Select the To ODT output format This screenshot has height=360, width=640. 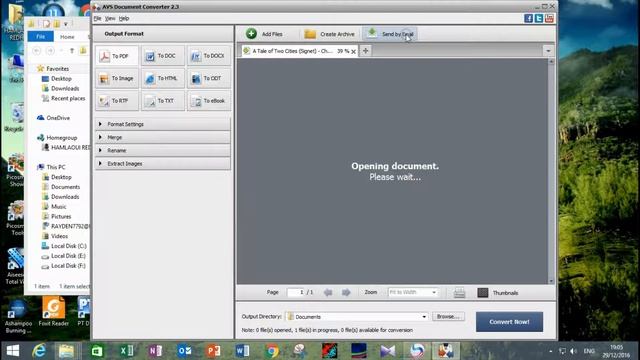(x=209, y=78)
